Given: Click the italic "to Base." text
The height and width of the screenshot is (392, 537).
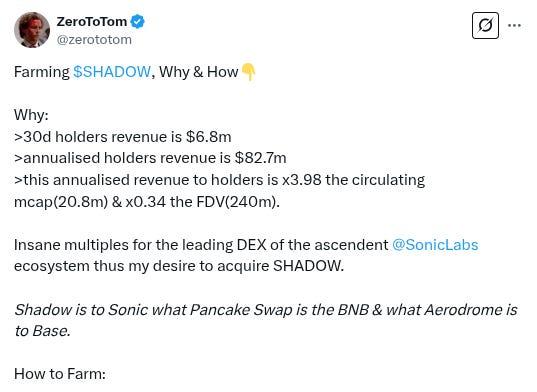Looking at the screenshot, I should 42,331.
